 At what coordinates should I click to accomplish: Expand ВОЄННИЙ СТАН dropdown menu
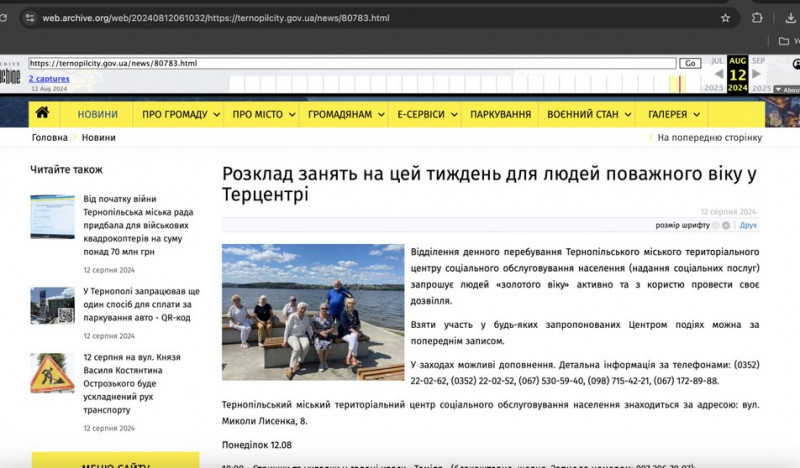(x=589, y=114)
